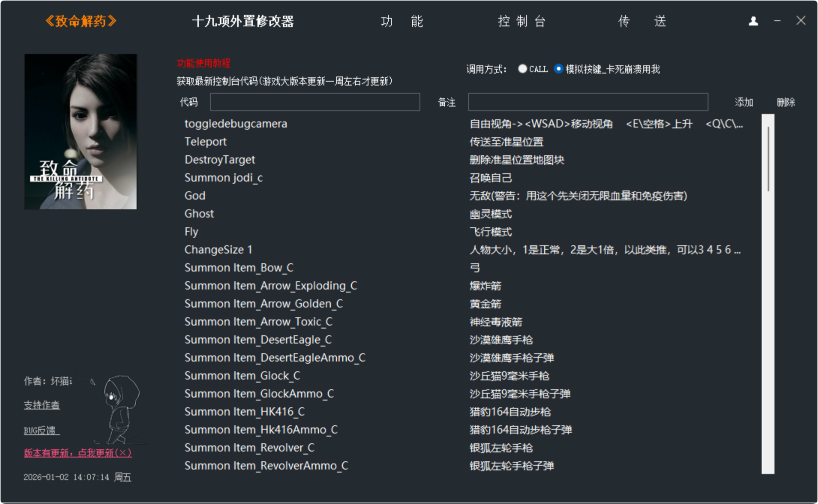Select the CALL invocation radio button
Image resolution: width=818 pixels, height=504 pixels.
pos(522,69)
